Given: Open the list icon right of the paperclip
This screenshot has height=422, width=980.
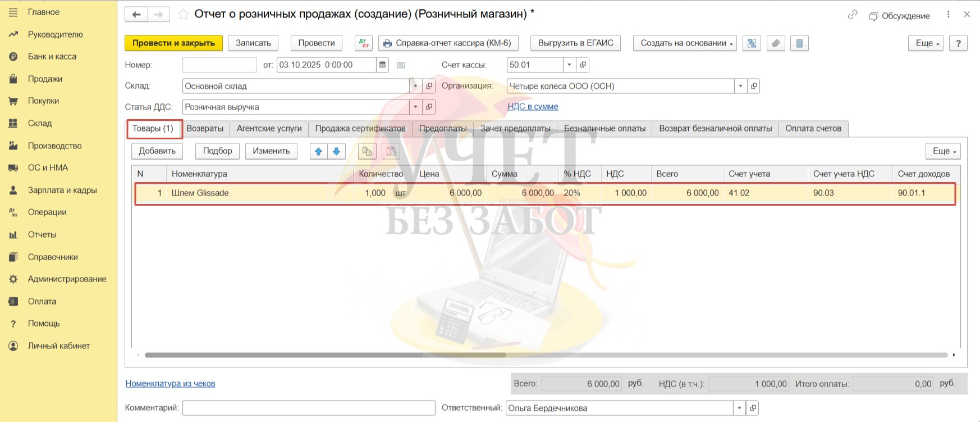Looking at the screenshot, I should point(799,43).
